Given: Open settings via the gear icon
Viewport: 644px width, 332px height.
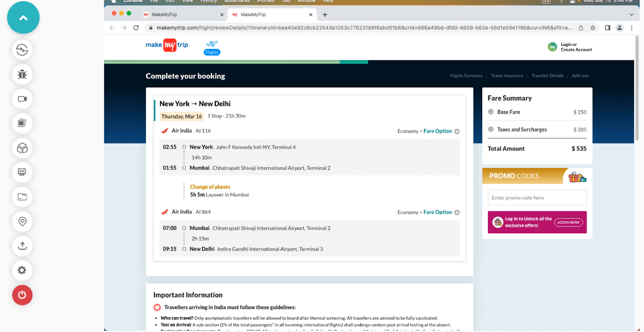Looking at the screenshot, I should coord(22,270).
